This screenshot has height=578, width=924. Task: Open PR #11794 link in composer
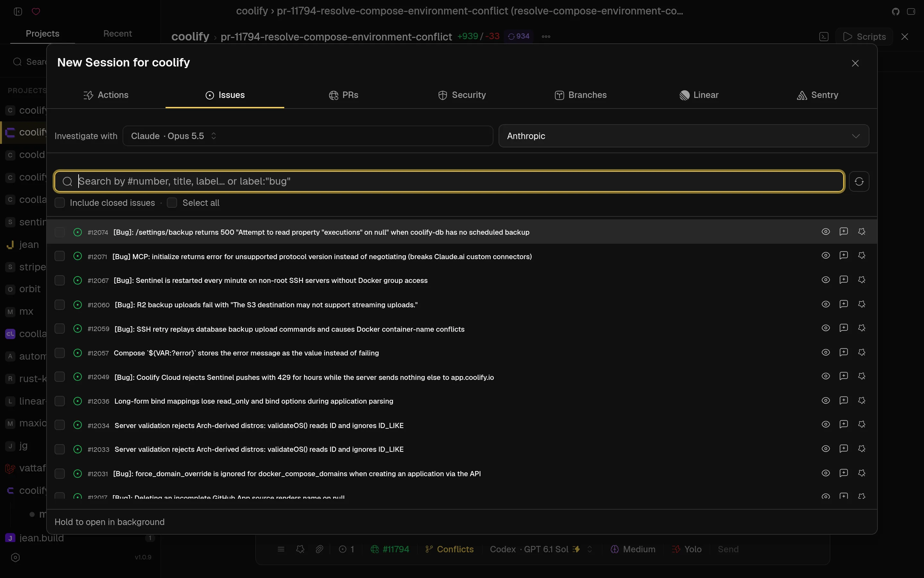click(x=390, y=549)
